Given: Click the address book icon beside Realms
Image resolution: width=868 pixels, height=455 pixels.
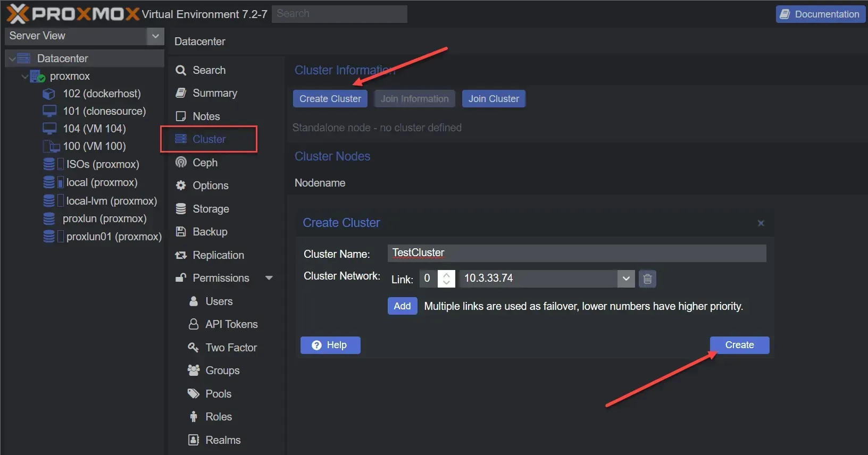Looking at the screenshot, I should [194, 440].
